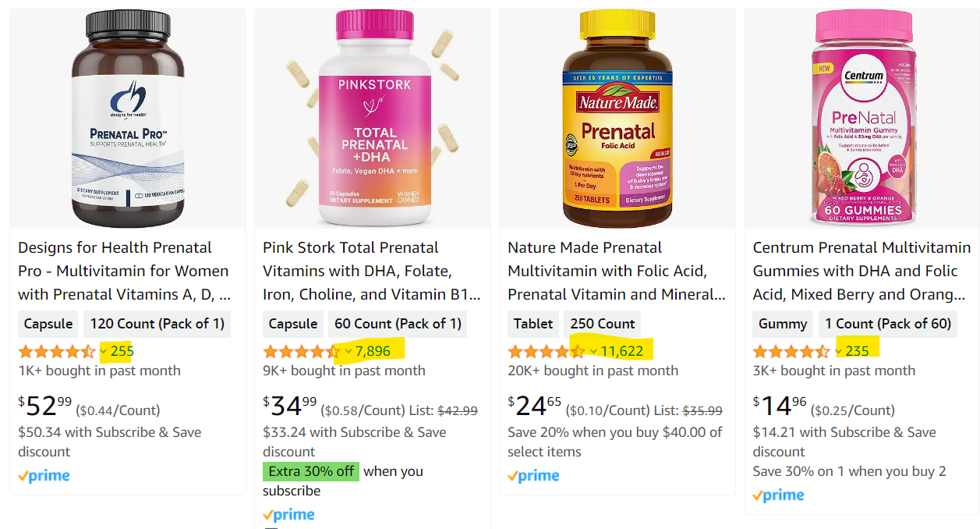Expand rating dropdown arrow beside 7,896 reviews

(348, 352)
